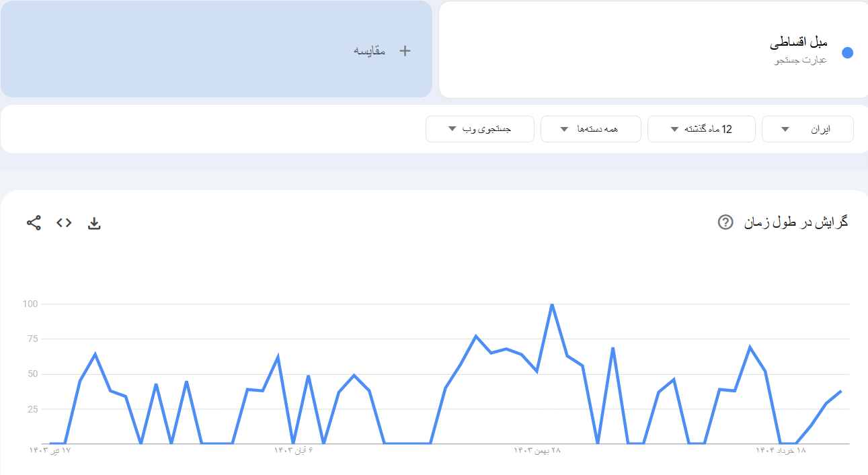Open the جستجوی وب search type dropdown
This screenshot has width=868, height=475.
(x=479, y=129)
